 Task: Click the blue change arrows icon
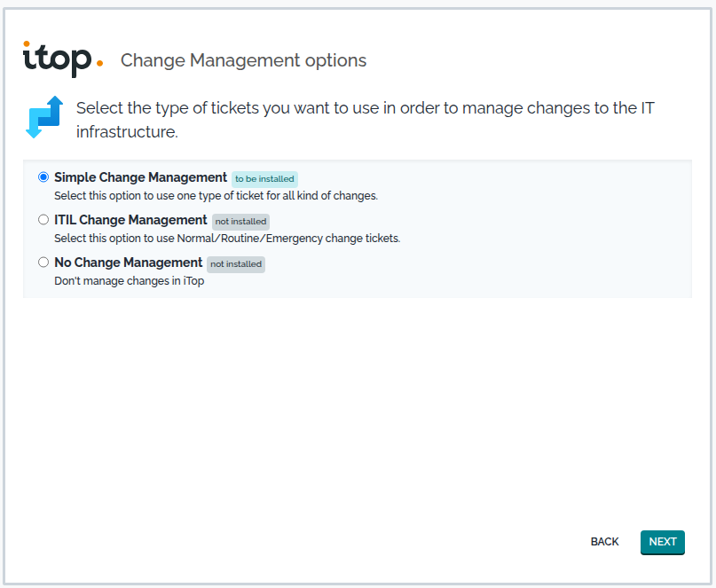coord(44,117)
